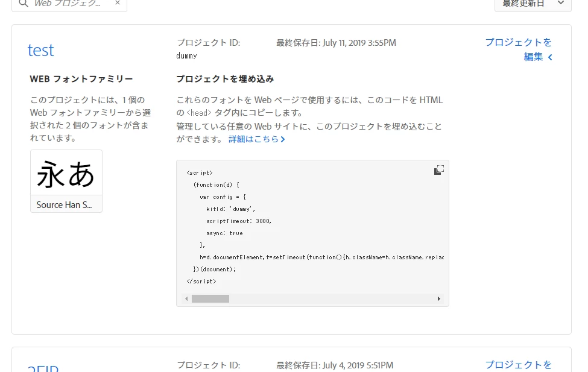The height and width of the screenshot is (372, 588).
Task: Clear the Web project search field
Action: point(118,3)
